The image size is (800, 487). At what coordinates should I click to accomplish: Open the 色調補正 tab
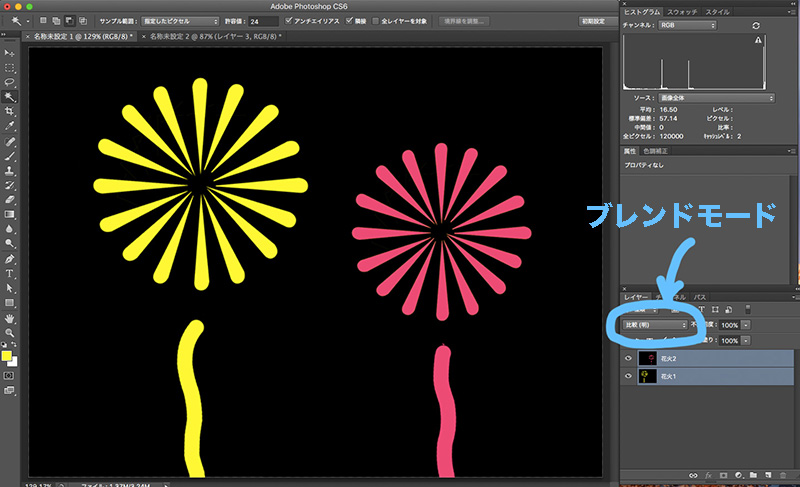point(656,151)
